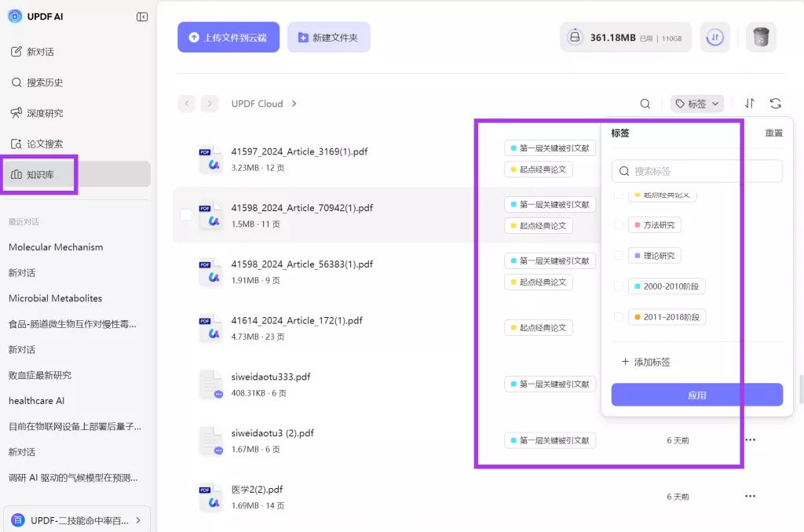The width and height of the screenshot is (804, 532).
Task: Click the sort order icon
Action: click(x=750, y=104)
